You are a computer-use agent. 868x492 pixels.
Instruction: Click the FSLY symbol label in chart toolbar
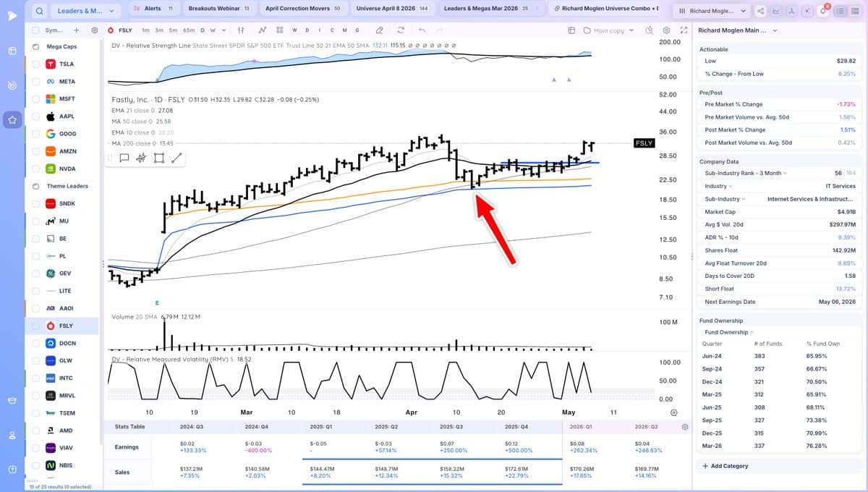click(125, 30)
